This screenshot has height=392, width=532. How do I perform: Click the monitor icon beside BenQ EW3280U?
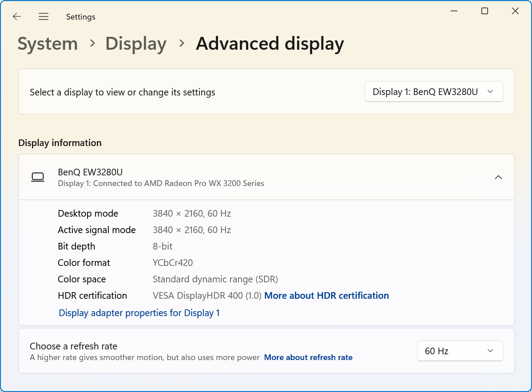tap(38, 177)
